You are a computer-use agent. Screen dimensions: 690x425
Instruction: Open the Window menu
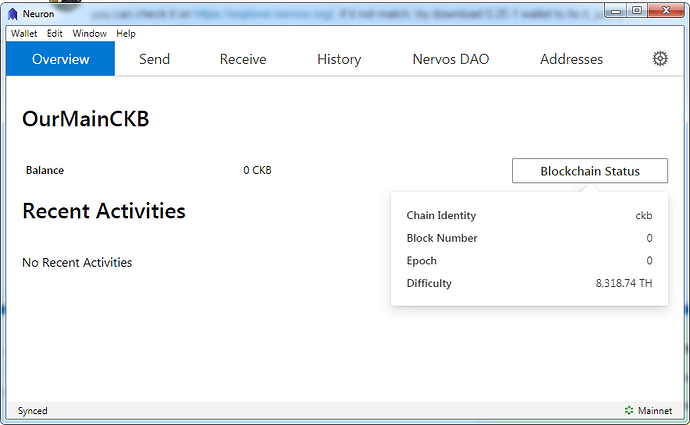click(x=89, y=33)
